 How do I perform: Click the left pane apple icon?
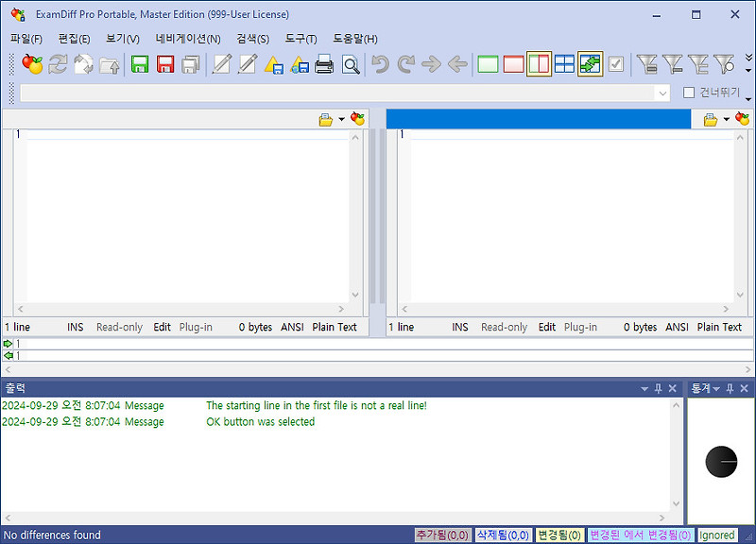point(357,119)
